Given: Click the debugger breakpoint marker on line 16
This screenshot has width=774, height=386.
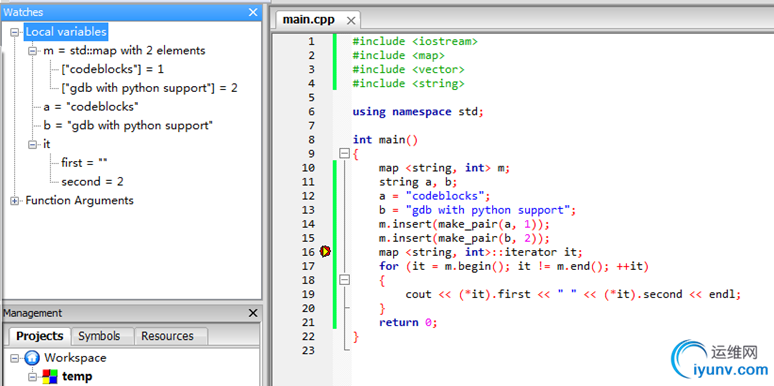Looking at the screenshot, I should 325,252.
